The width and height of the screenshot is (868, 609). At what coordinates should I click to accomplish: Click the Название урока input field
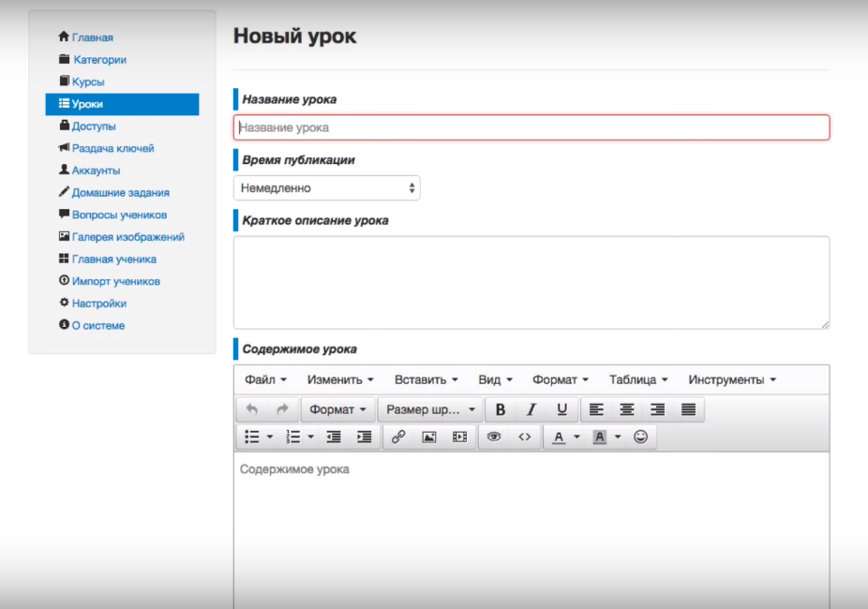531,127
